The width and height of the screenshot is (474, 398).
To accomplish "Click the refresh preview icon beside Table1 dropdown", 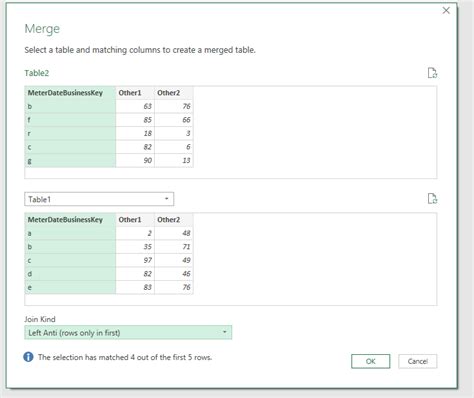I will point(432,199).
